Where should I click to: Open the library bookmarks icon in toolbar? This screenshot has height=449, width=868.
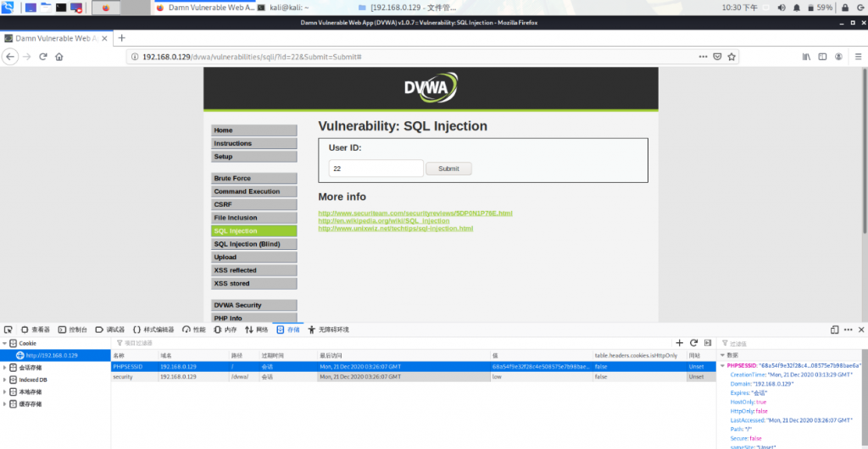[x=806, y=57]
